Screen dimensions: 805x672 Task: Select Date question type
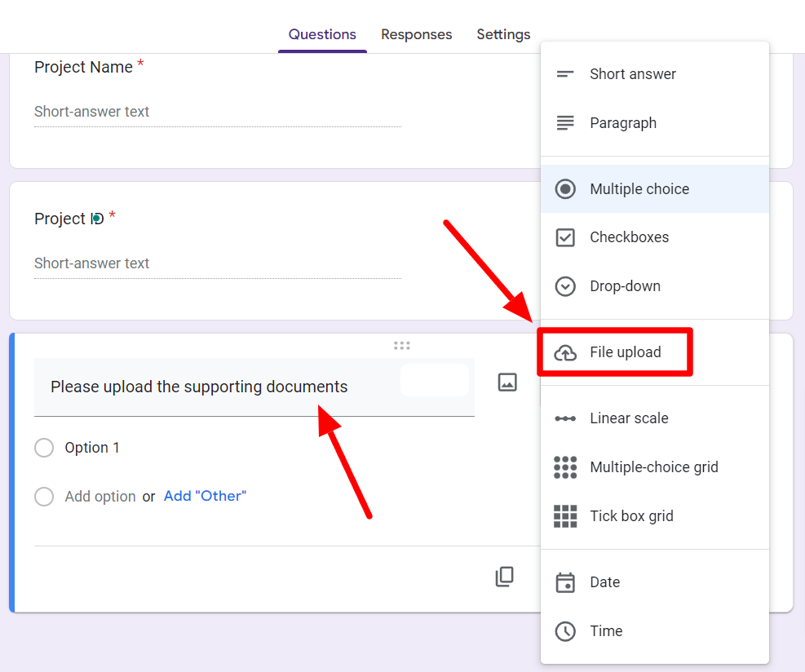pyautogui.click(x=655, y=582)
